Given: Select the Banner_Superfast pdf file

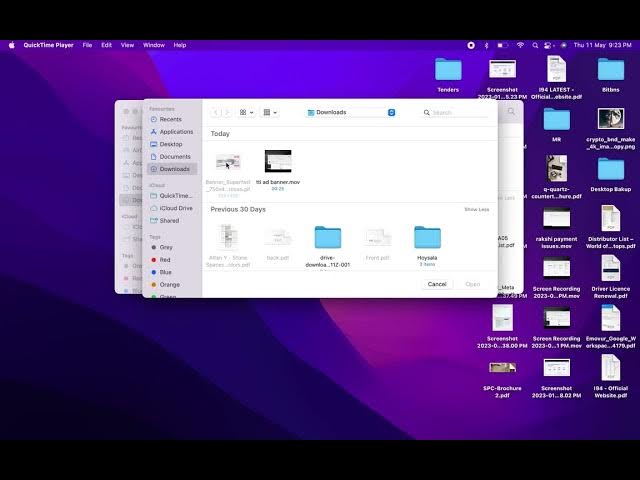Looking at the screenshot, I should pyautogui.click(x=228, y=173).
